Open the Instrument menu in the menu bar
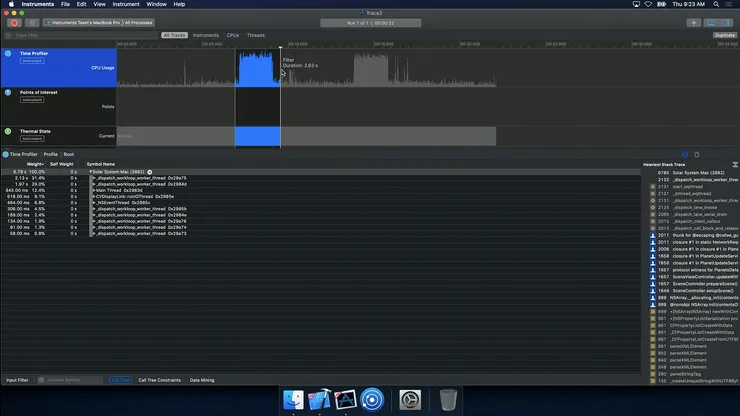740x416 pixels. [x=126, y=4]
